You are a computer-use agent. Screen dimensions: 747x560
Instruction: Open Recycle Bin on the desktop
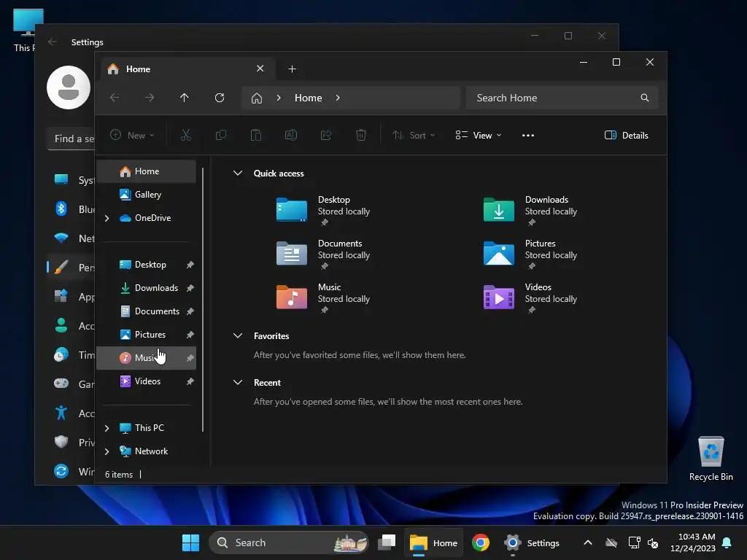click(711, 458)
